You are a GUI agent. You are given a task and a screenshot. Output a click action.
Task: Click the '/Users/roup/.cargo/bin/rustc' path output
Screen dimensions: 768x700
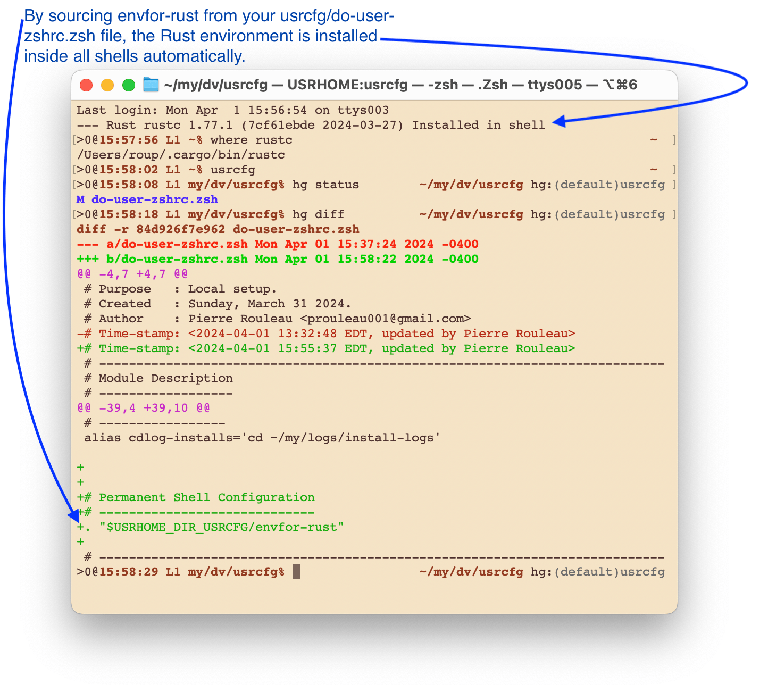tap(180, 155)
